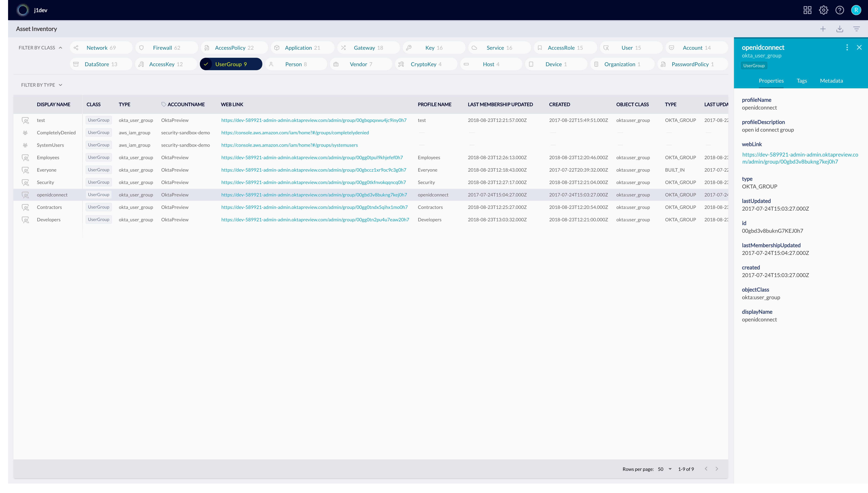Viewport: 868px width, 493px height.
Task: Deselect the UserGroup class filter
Action: pyautogui.click(x=231, y=64)
